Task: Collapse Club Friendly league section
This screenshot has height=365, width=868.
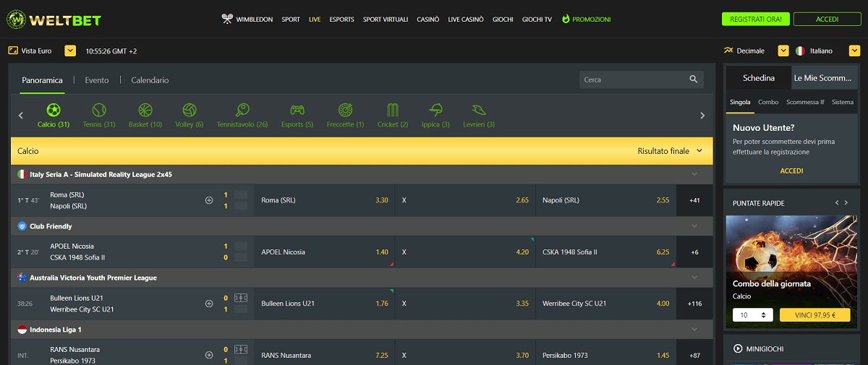Action: (x=694, y=226)
